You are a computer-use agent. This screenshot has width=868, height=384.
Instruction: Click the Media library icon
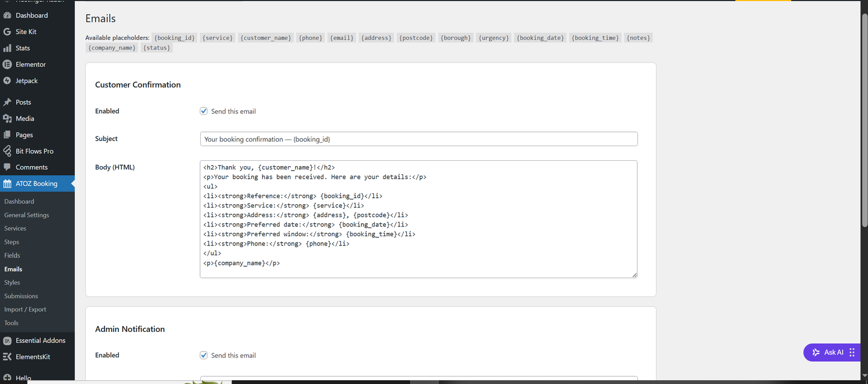pos(7,118)
